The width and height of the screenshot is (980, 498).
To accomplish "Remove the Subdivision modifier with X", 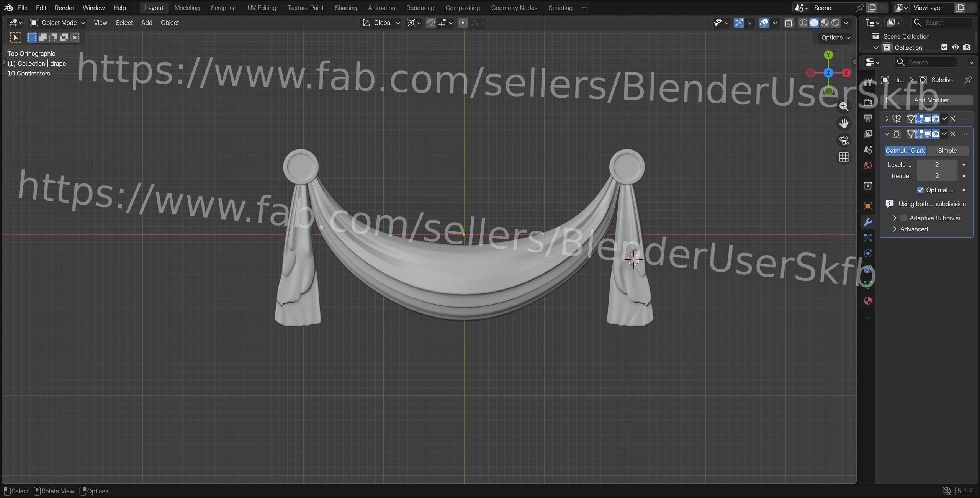I will pos(953,134).
